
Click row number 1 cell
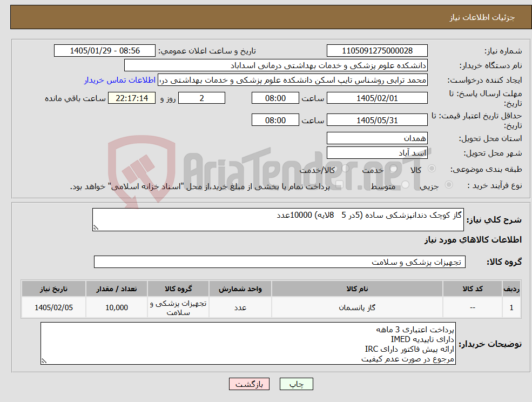click(511, 307)
